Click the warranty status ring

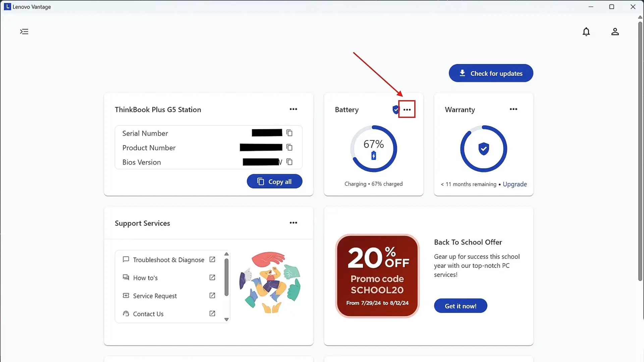coord(483,149)
